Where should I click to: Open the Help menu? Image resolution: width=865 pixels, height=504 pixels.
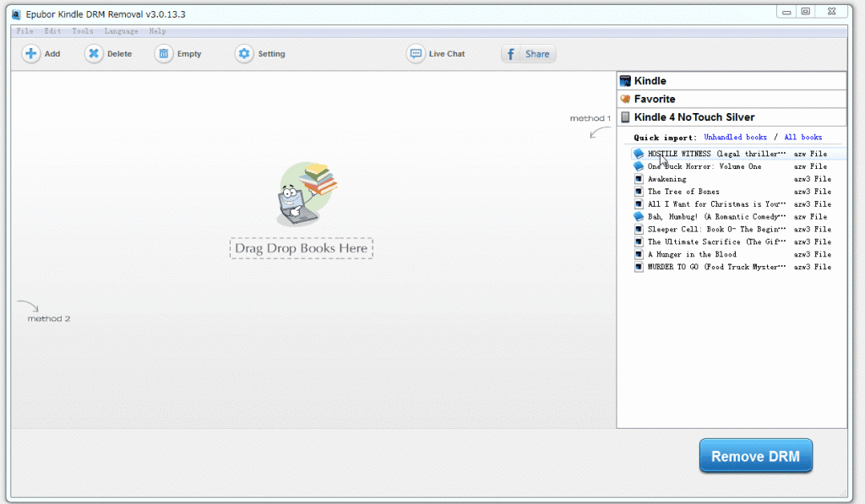157,31
